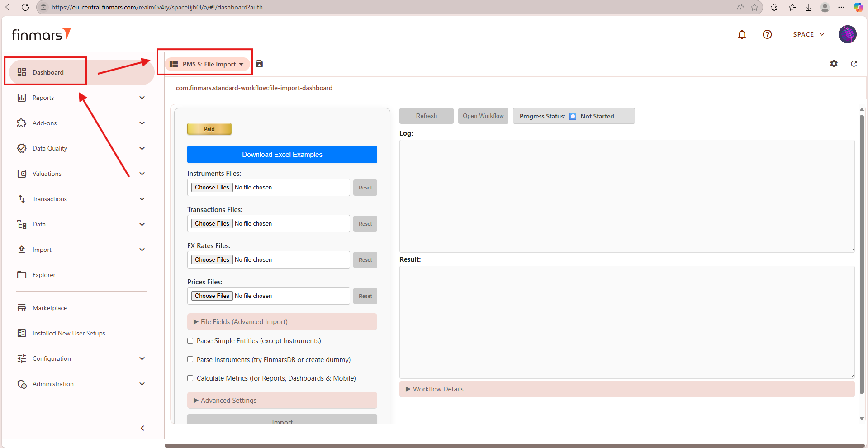
Task: Click Download Excel Examples button
Action: pos(282,155)
